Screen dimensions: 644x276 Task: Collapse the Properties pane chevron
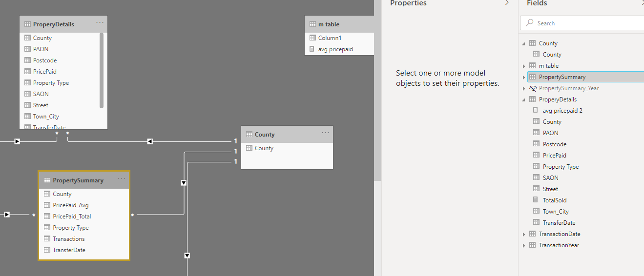click(507, 3)
